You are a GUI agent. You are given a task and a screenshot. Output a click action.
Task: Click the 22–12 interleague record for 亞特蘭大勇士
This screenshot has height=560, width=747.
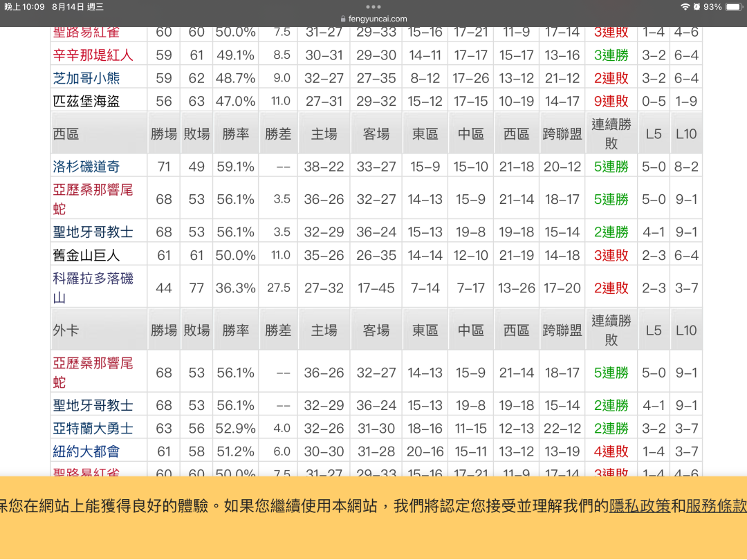pos(562,429)
